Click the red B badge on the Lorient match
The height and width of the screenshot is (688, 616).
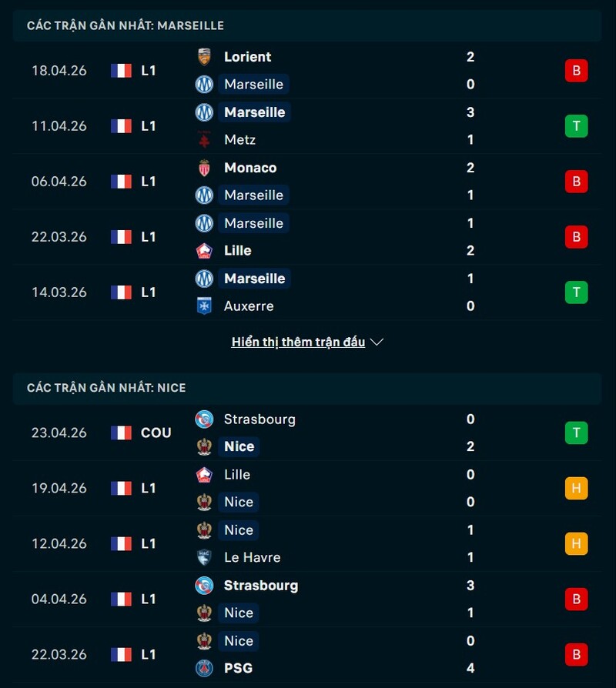click(576, 70)
